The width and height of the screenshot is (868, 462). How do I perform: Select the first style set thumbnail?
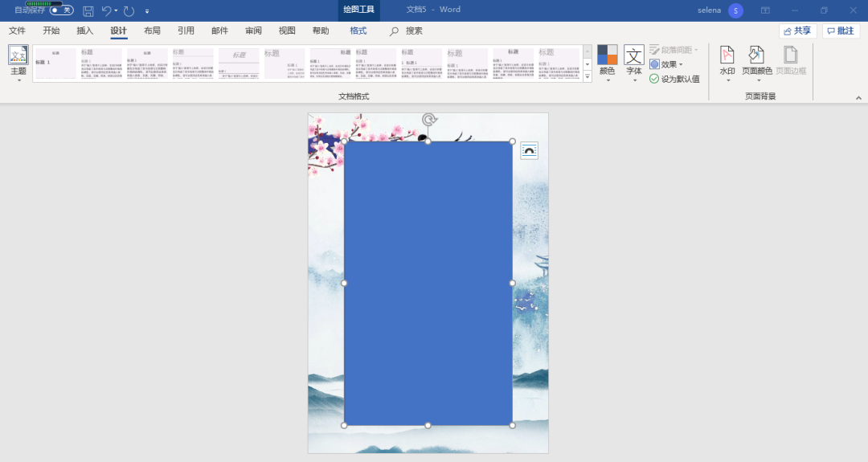tap(56, 63)
